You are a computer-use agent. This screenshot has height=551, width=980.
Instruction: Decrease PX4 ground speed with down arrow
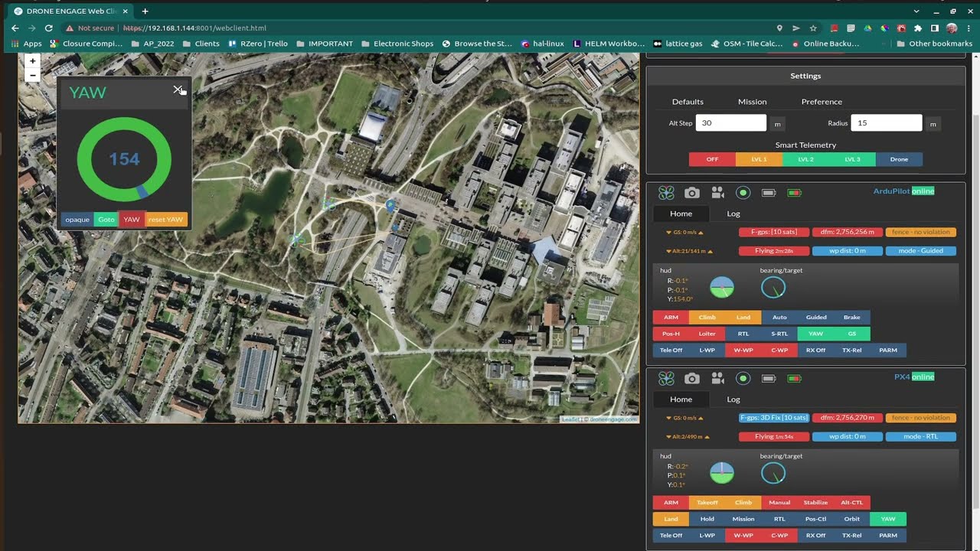667,419
